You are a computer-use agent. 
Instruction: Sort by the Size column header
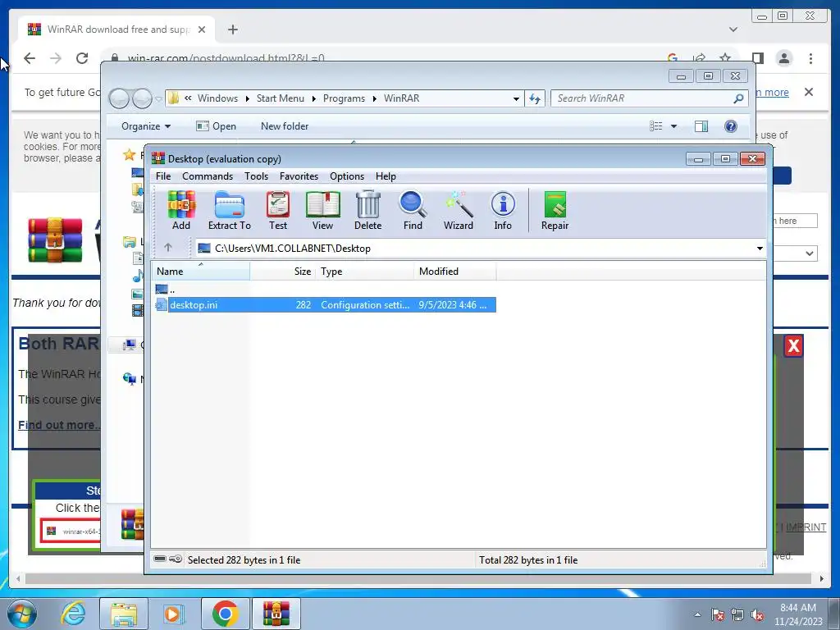282,271
